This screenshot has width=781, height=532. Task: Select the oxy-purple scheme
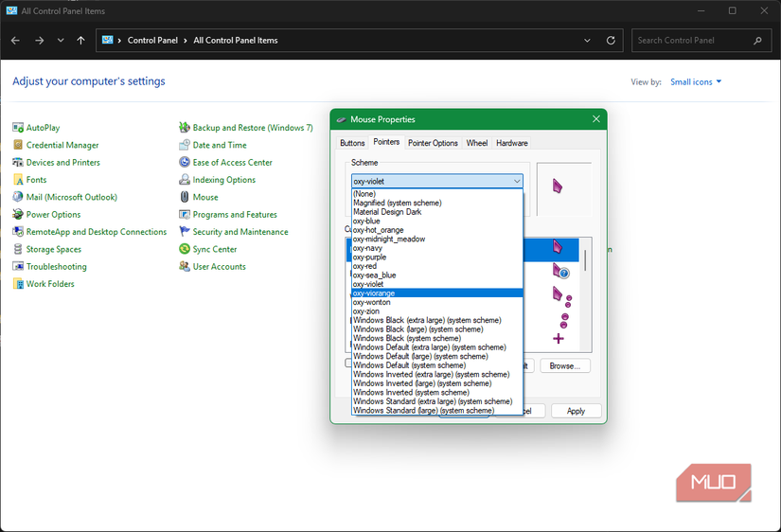pyautogui.click(x=436, y=257)
